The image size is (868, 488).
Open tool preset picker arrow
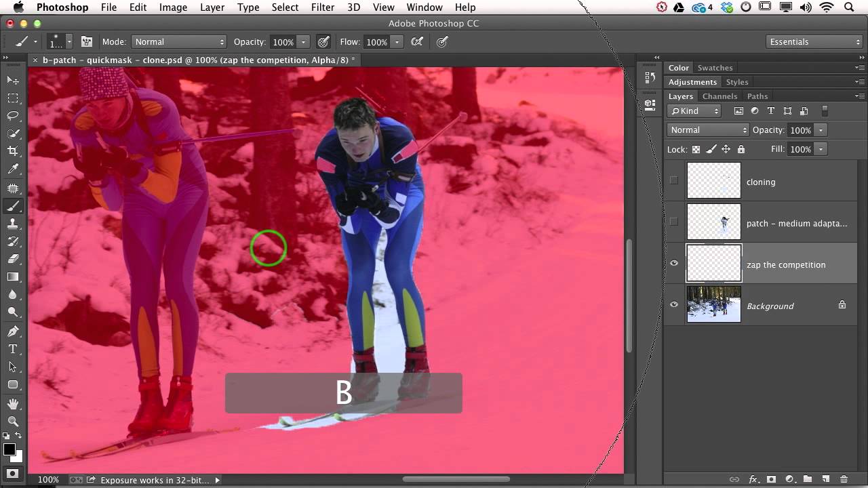coord(35,42)
